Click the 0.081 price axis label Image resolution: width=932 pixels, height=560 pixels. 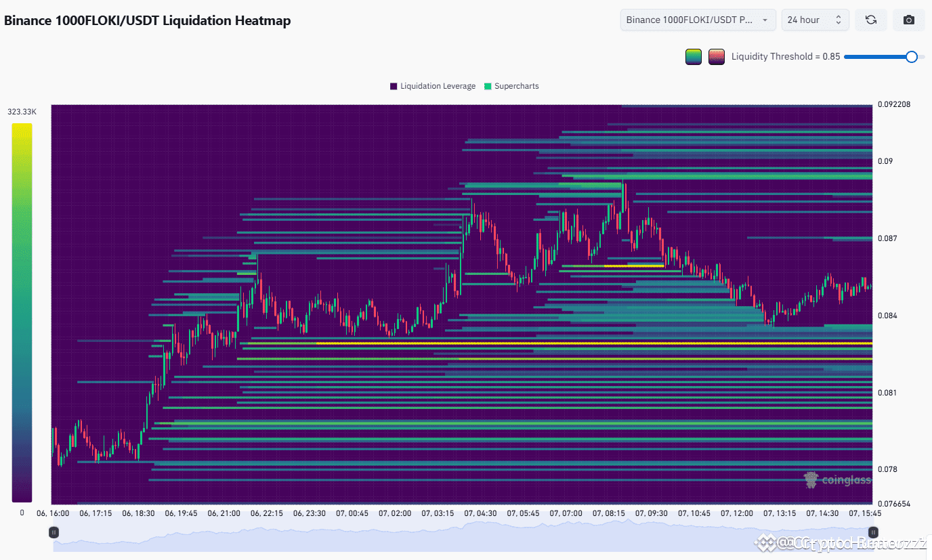coord(887,393)
